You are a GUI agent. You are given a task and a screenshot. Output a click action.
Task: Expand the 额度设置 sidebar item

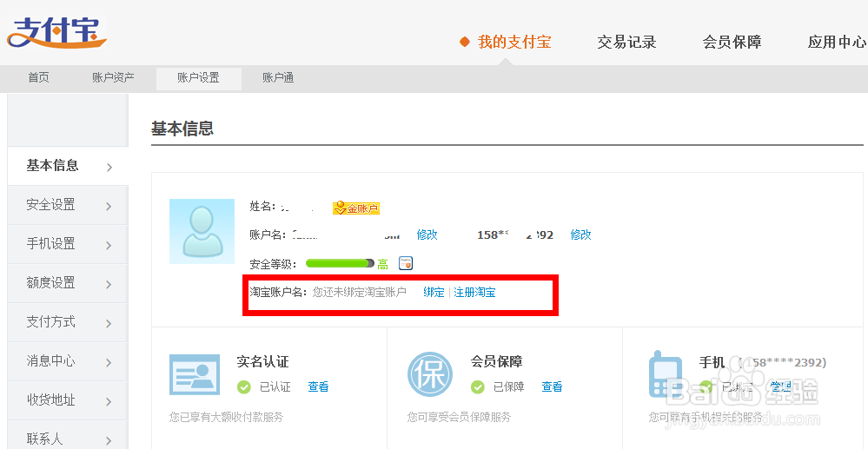68,283
